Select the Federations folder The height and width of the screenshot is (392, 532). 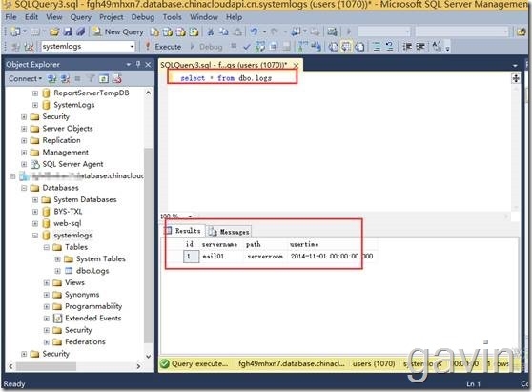click(85, 342)
